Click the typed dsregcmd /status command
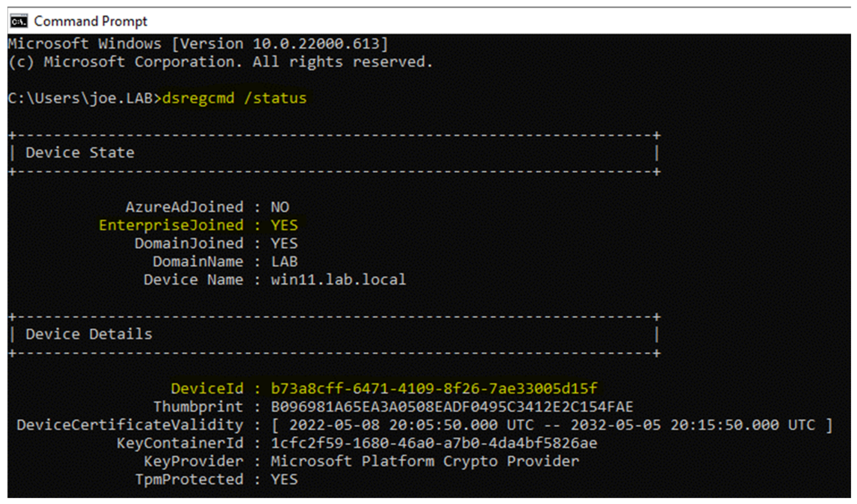This screenshot has height=504, width=857. point(234,98)
